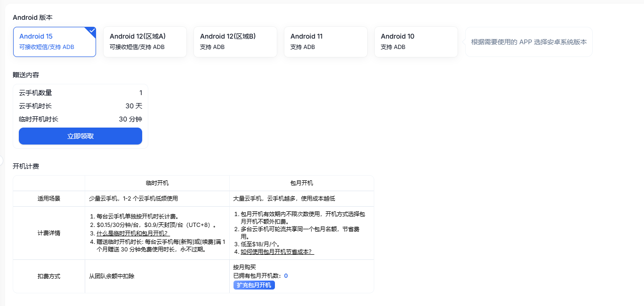Click the 开机计费 section heading
Image resolution: width=644 pixels, height=306 pixels.
point(25,166)
